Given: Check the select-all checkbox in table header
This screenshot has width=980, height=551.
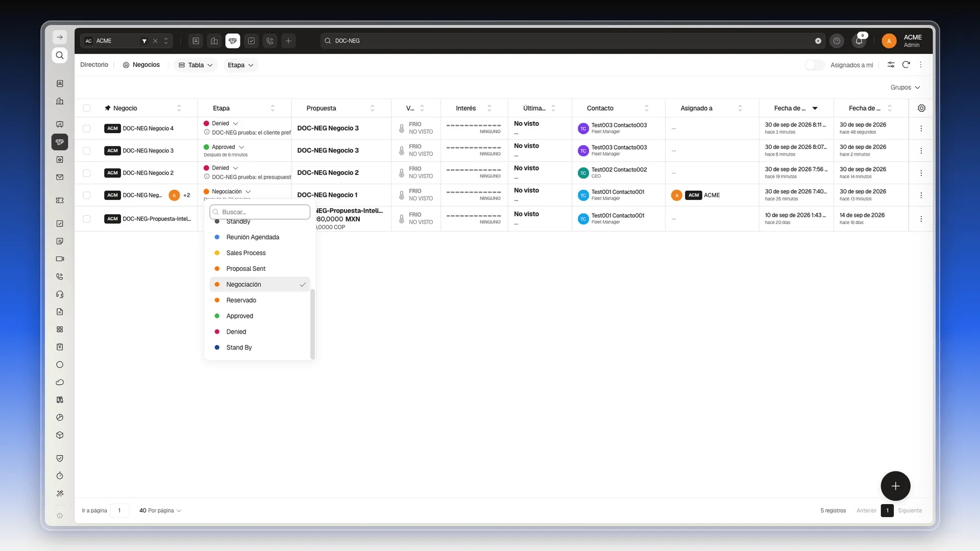Looking at the screenshot, I should click(87, 108).
